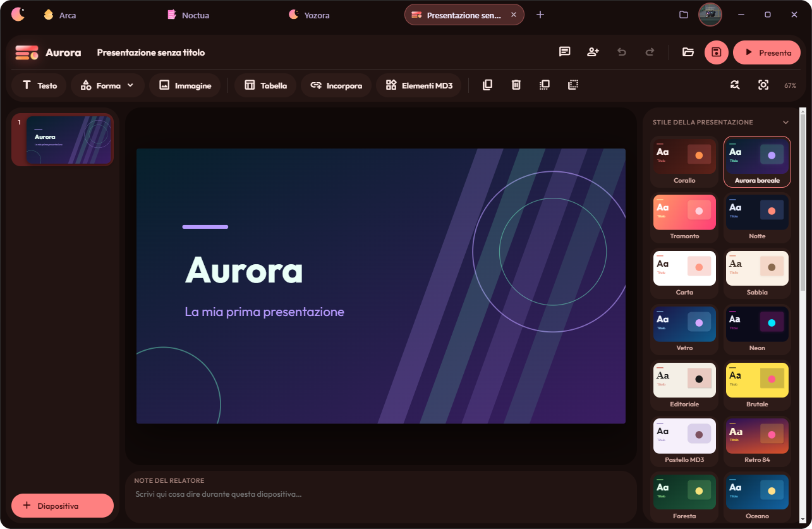812x529 pixels.
Task: Switch to the Yozora tab
Action: (x=310, y=15)
